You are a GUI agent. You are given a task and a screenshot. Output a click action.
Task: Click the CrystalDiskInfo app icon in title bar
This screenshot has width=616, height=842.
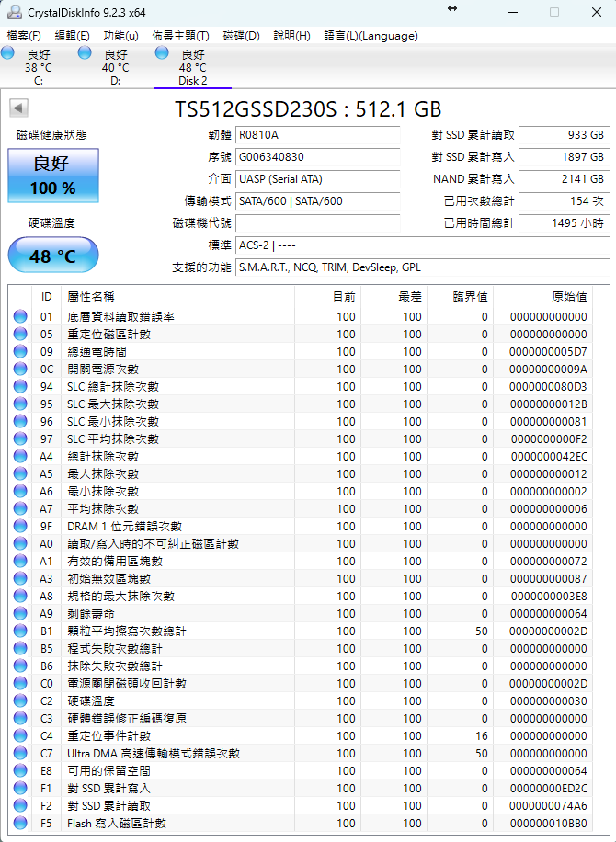[15, 12]
